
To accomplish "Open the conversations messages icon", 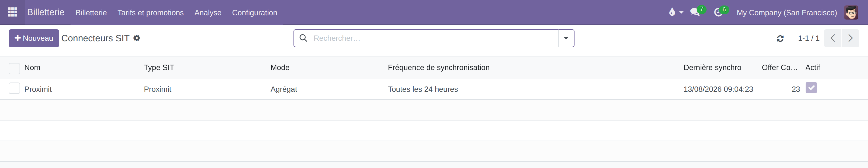I will pos(695,12).
